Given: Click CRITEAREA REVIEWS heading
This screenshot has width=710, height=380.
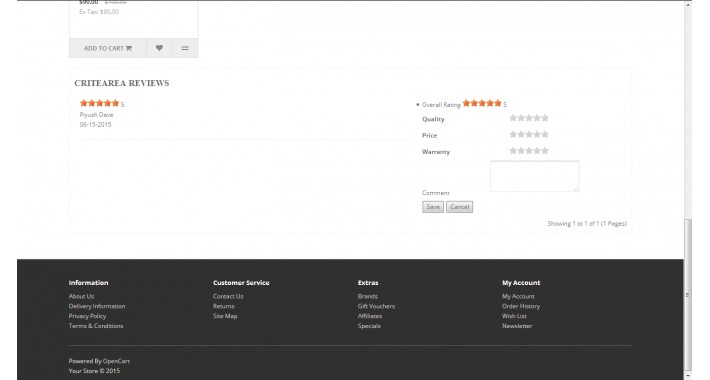Looking at the screenshot, I should [x=122, y=83].
